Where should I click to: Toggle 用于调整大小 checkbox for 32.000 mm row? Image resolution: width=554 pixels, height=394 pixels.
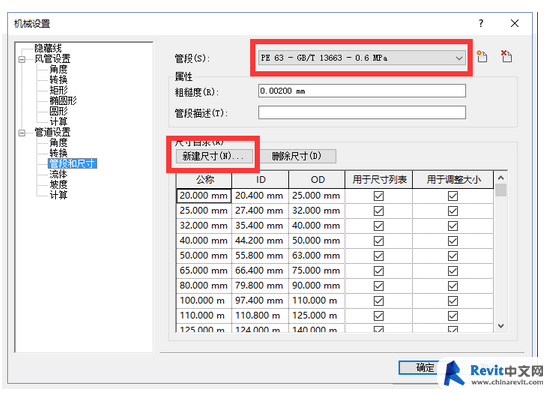453,226
